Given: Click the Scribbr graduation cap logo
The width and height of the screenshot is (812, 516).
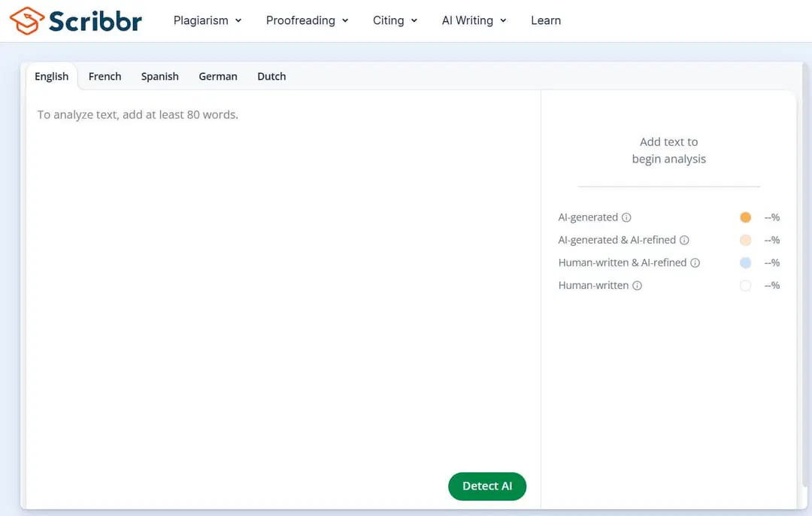Looking at the screenshot, I should 27,21.
